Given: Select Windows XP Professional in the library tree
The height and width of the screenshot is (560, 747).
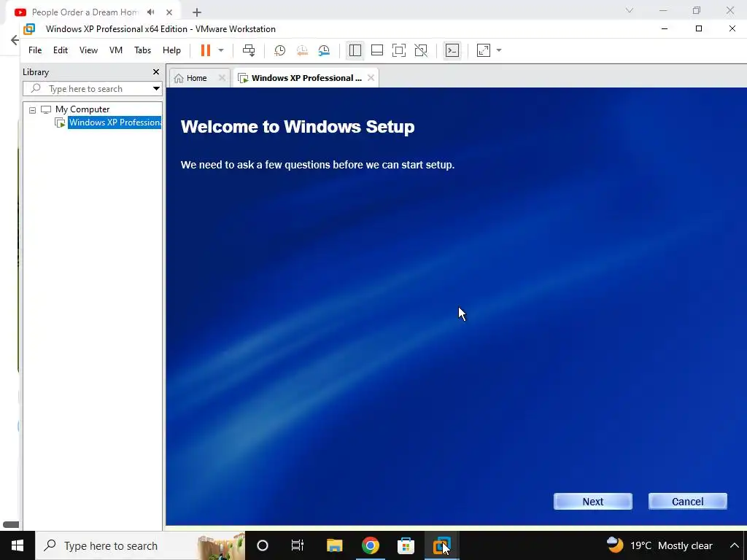Looking at the screenshot, I should pyautogui.click(x=115, y=122).
